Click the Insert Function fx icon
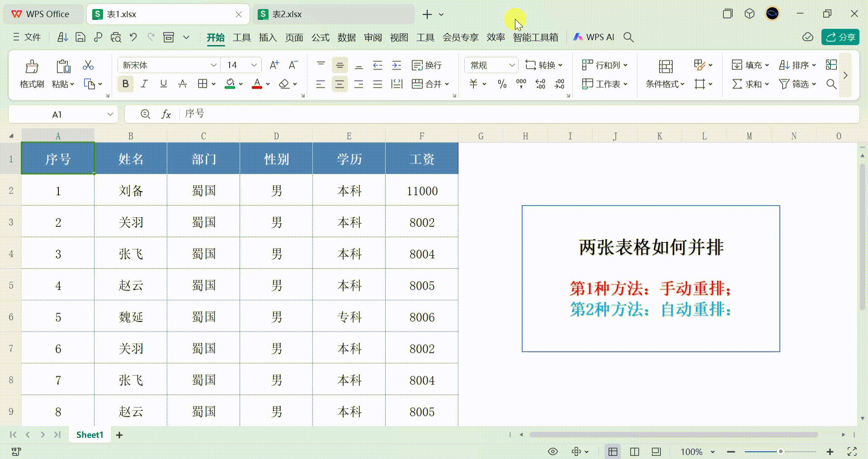The image size is (868, 459). pos(166,114)
